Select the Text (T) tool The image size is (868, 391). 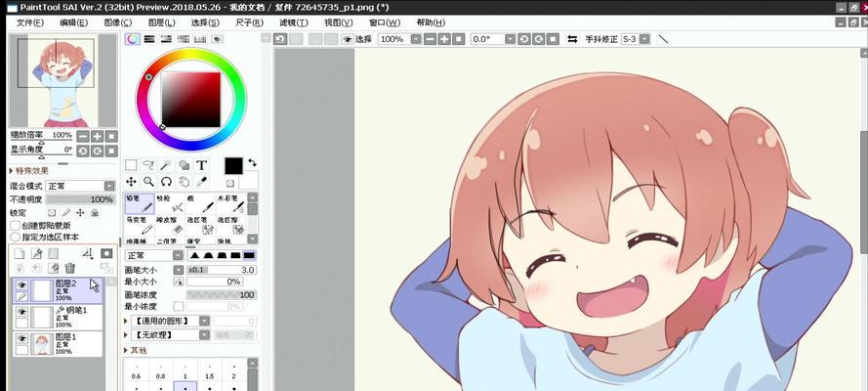pyautogui.click(x=201, y=165)
